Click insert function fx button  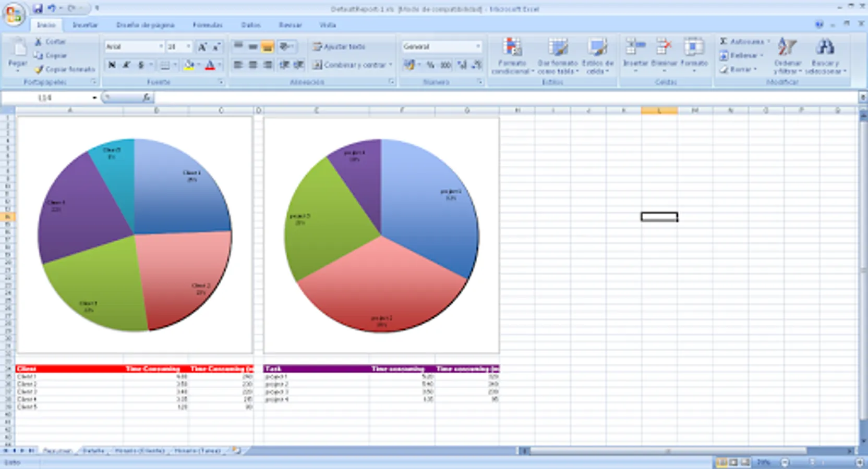click(147, 97)
